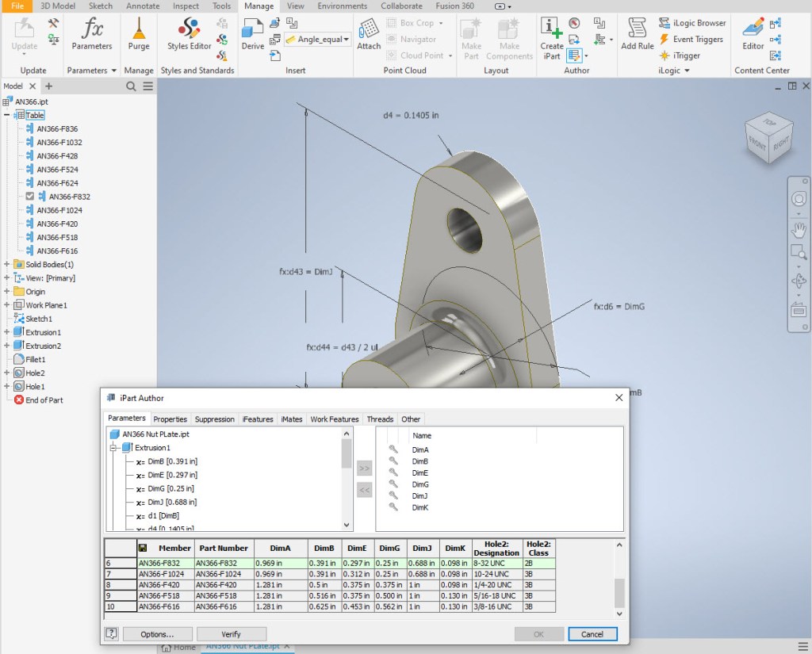Click the Purge tool
Viewport: 812px width, 654px height.
coord(138,36)
